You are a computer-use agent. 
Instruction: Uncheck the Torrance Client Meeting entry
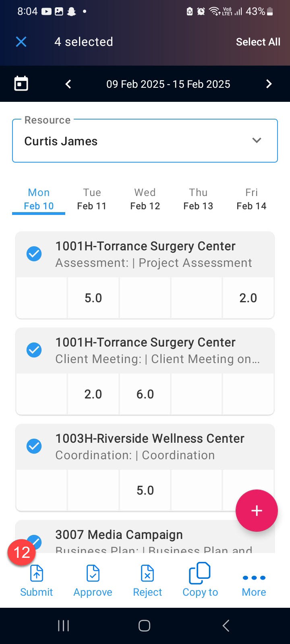(34, 350)
